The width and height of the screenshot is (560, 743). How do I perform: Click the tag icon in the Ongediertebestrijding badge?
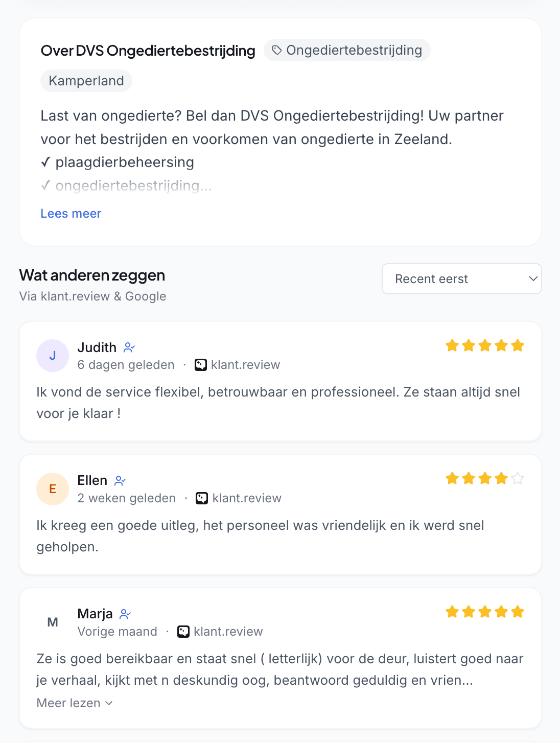(x=276, y=50)
